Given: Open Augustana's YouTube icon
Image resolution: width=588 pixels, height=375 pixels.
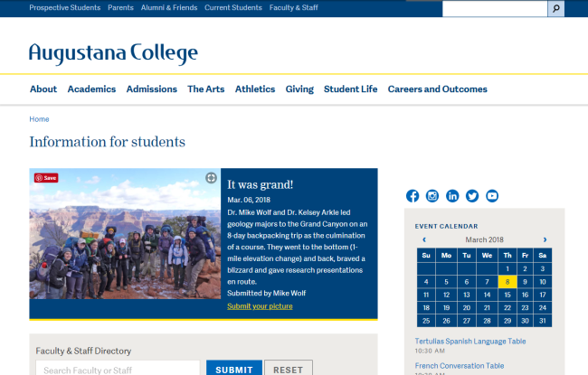Looking at the screenshot, I should [492, 196].
